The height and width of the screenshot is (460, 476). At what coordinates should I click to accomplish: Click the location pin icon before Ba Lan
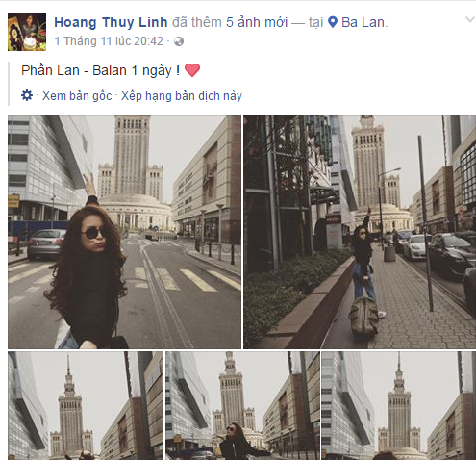tap(333, 22)
